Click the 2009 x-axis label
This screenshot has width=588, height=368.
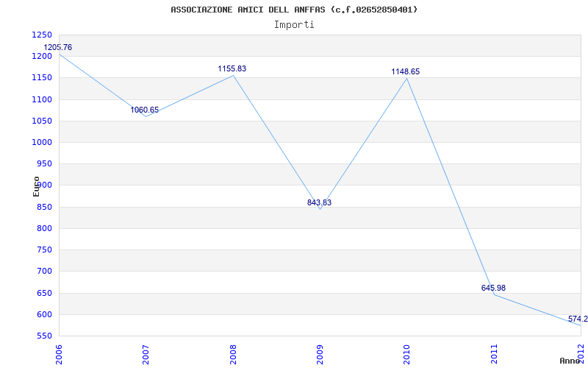320,355
